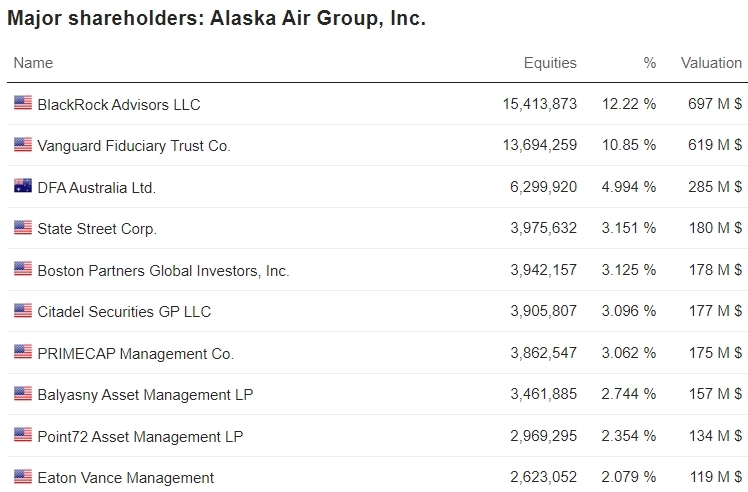Image resolution: width=748 pixels, height=492 pixels.
Task: Click the Equities column header
Action: click(550, 62)
